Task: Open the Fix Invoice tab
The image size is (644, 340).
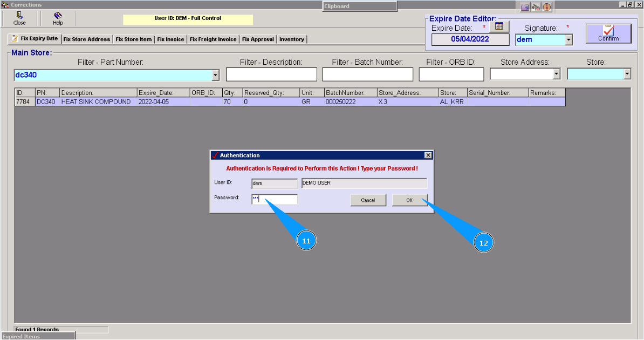Action: [x=170, y=39]
